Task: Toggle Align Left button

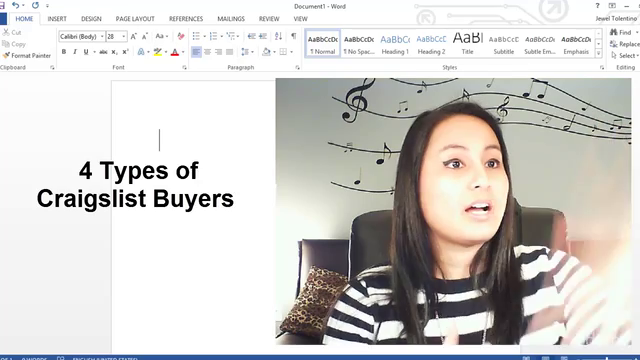Action: 196,52
